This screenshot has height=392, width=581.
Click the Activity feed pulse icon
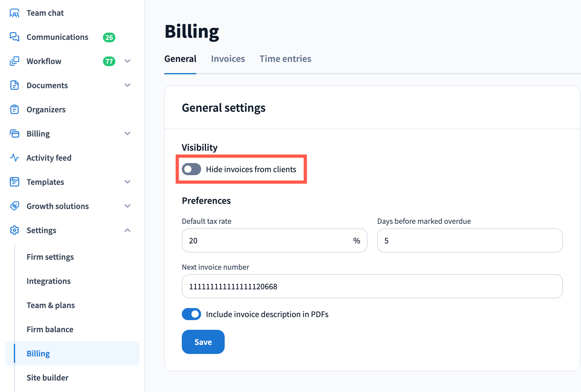[14, 158]
